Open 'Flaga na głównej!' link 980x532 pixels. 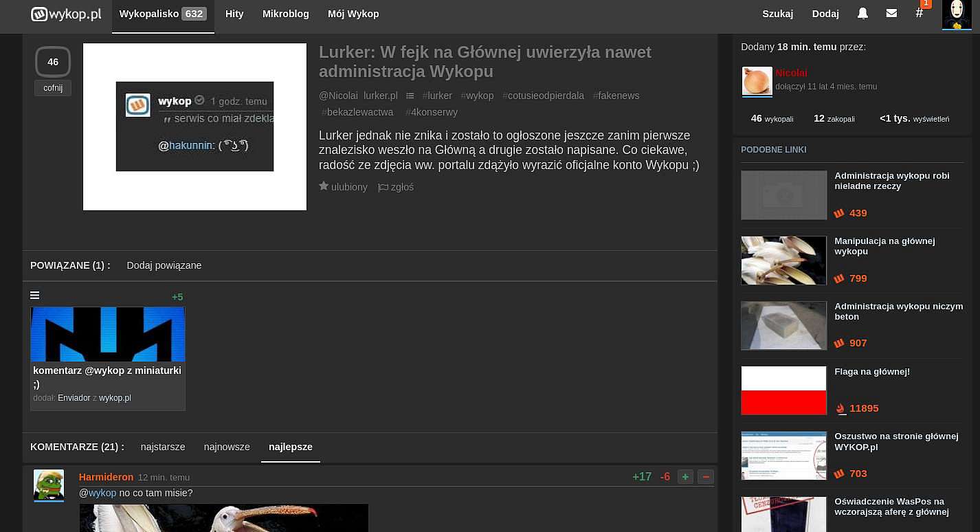point(872,372)
